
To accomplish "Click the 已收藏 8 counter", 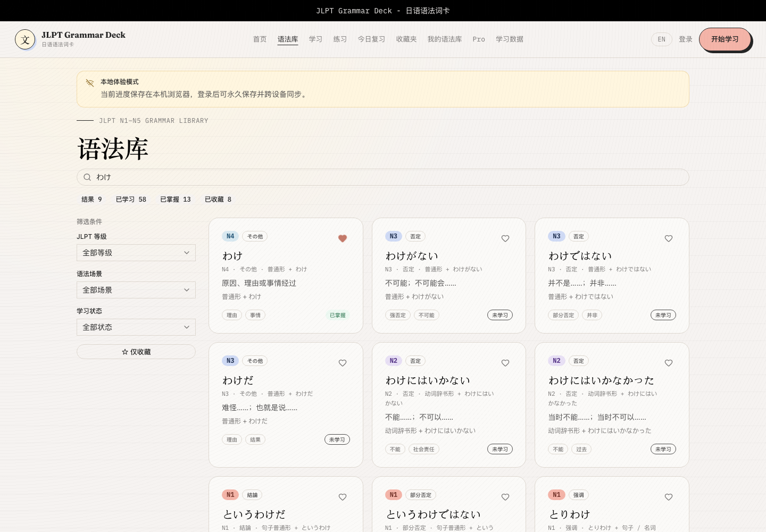I will point(218,199).
